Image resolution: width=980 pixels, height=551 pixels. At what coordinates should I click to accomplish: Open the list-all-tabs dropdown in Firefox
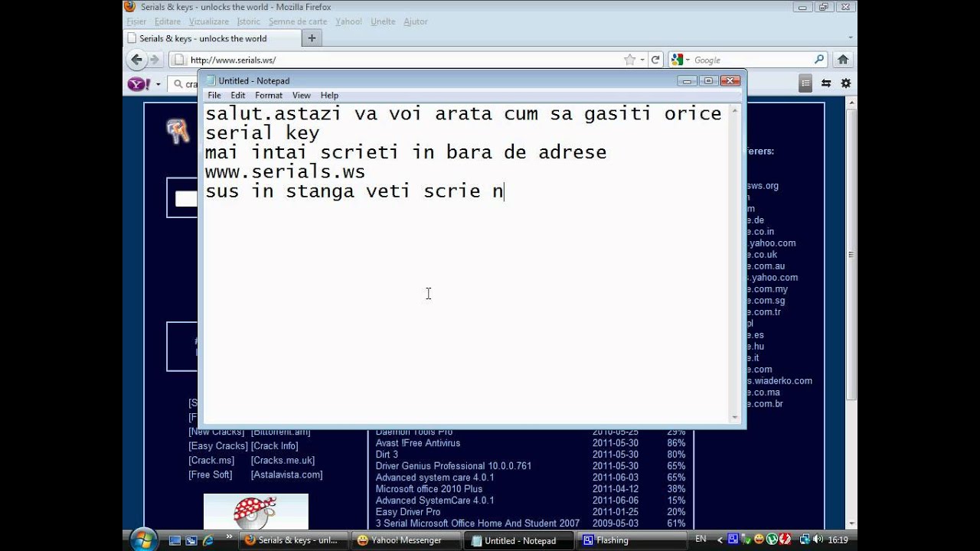[x=851, y=37]
